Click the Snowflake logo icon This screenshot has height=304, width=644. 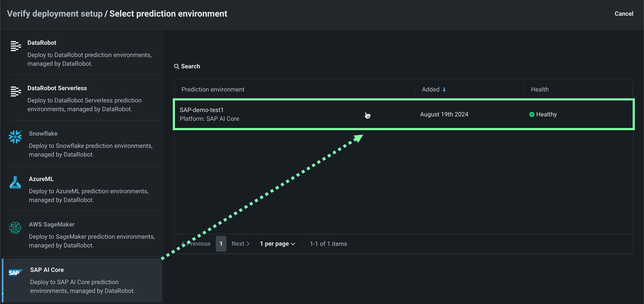tap(15, 137)
